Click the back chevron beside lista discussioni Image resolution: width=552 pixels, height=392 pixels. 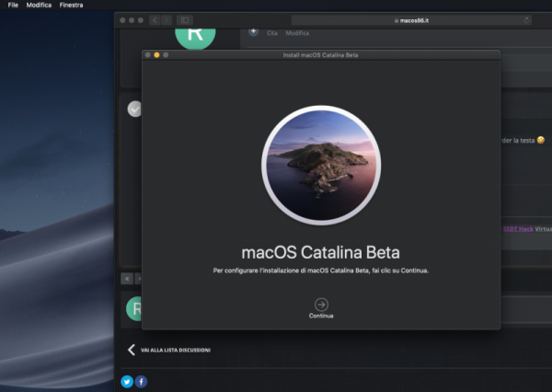click(132, 350)
